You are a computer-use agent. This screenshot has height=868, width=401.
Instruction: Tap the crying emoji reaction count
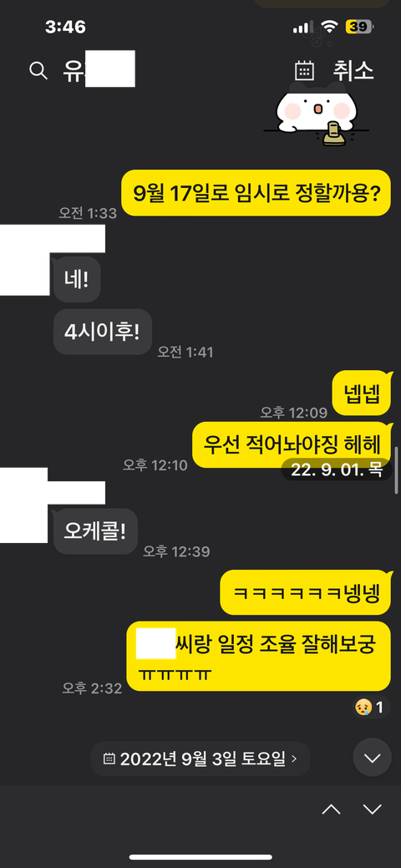point(370,707)
